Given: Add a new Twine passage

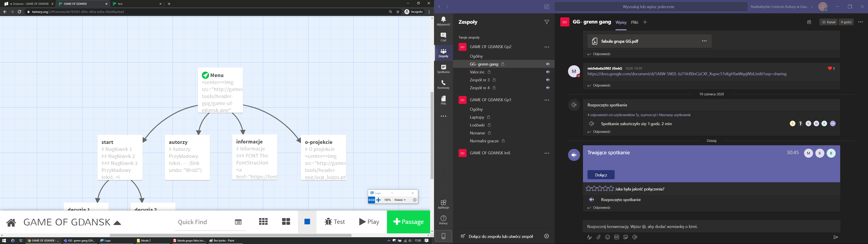Looking at the screenshot, I should pos(408,222).
